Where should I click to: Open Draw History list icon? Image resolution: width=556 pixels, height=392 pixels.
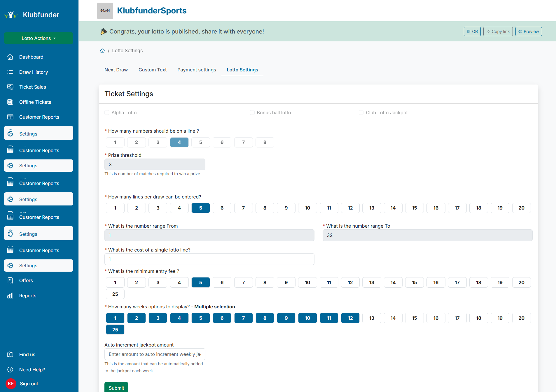click(10, 72)
